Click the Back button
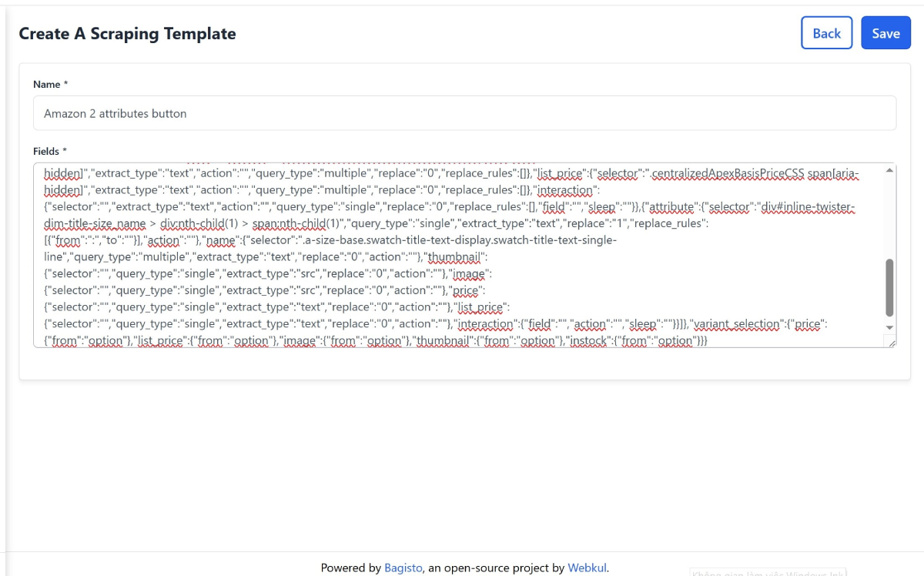Viewport: 924px width, 576px height. point(826,33)
